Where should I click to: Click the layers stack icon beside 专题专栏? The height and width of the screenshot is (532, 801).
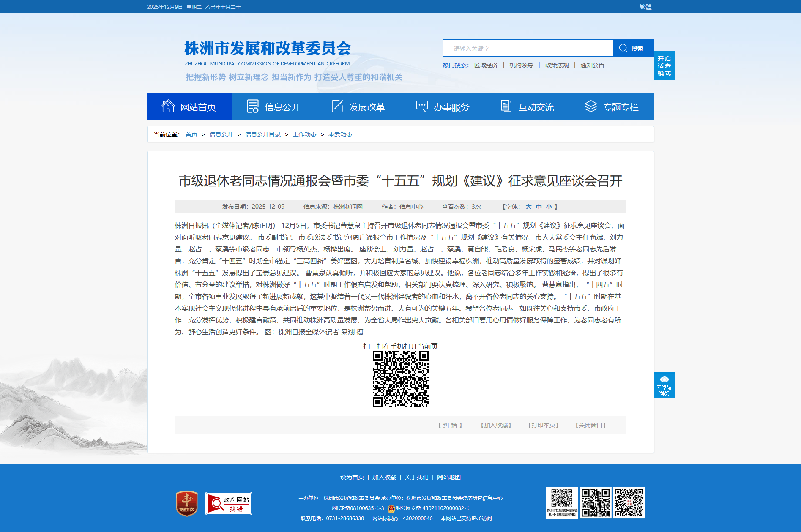(590, 106)
